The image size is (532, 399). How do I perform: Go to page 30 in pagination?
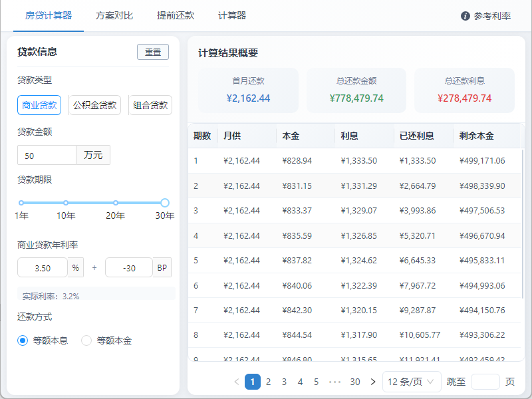(x=355, y=382)
